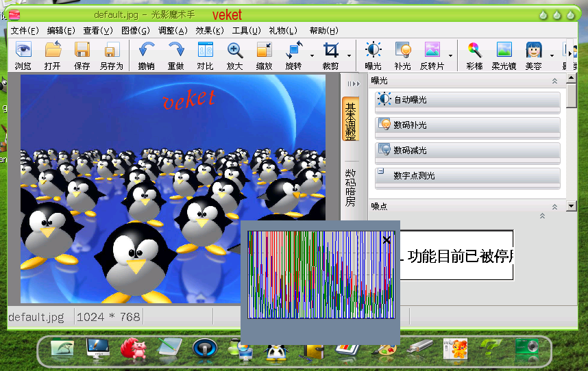Switch to the 数码暗房 side tab

click(351, 188)
